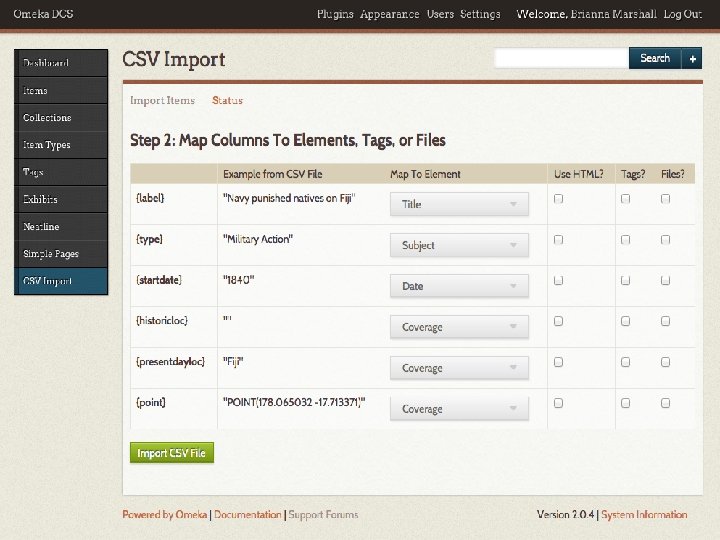Open Items in the sidebar
720x540 pixels.
pyautogui.click(x=61, y=90)
